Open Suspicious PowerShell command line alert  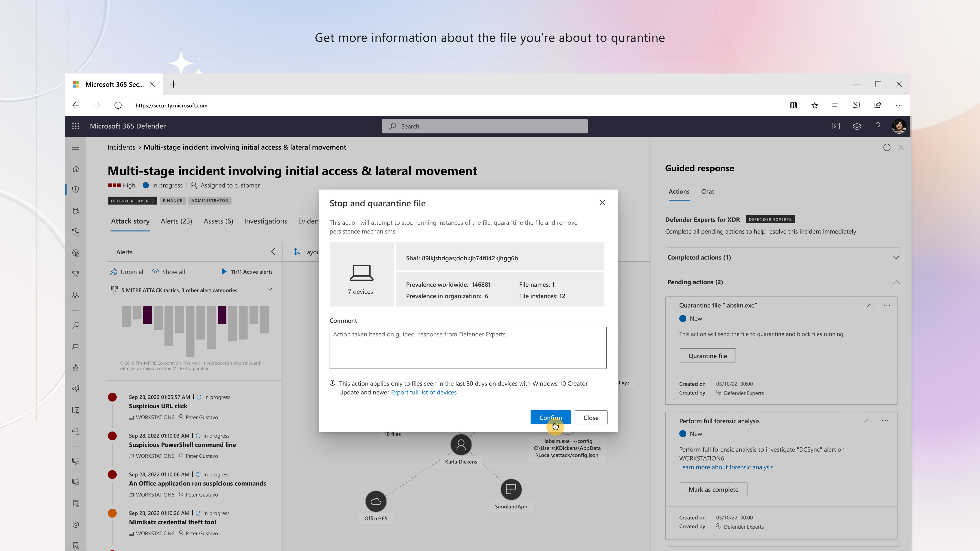(x=182, y=445)
